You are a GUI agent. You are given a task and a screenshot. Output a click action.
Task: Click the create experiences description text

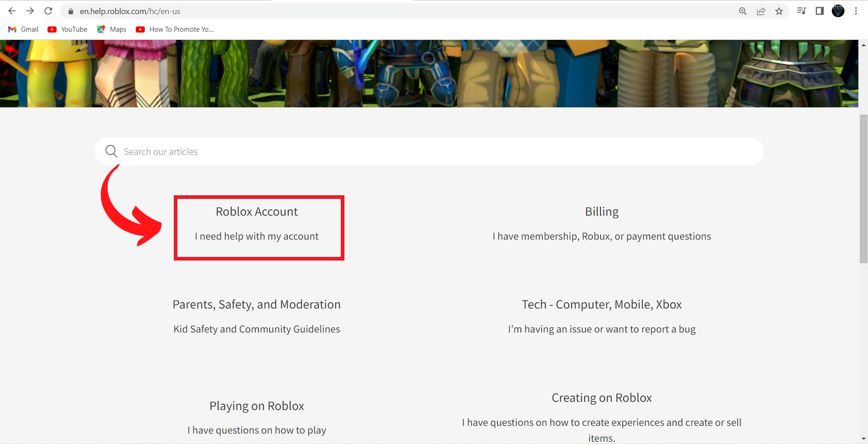point(601,430)
